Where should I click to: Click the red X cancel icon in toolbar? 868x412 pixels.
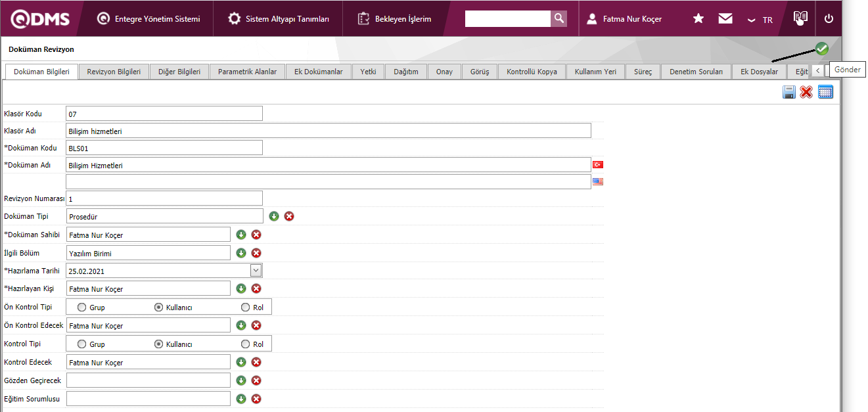point(806,92)
